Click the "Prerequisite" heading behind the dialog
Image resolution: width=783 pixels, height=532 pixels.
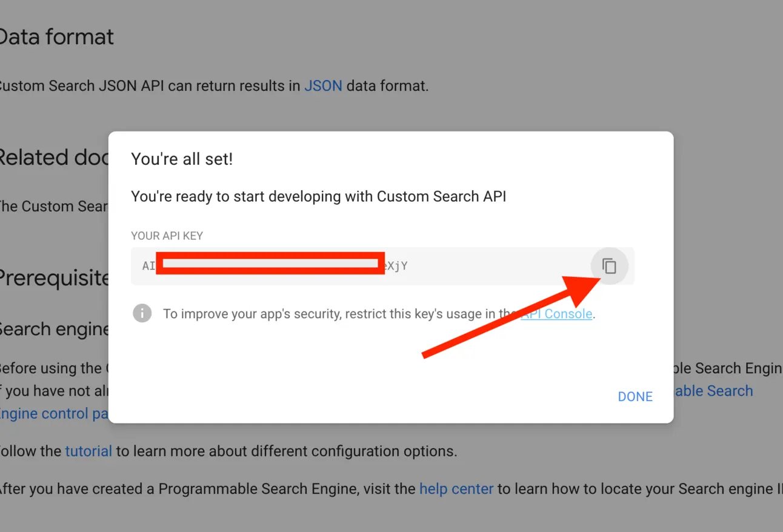click(55, 278)
